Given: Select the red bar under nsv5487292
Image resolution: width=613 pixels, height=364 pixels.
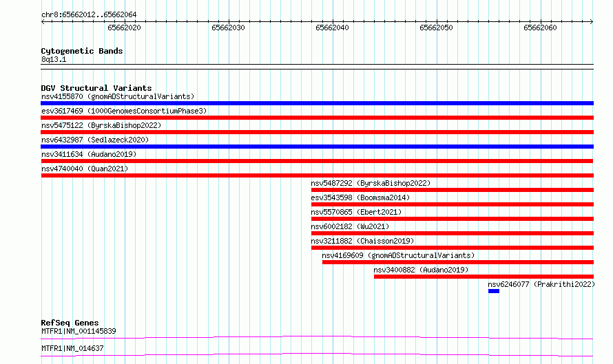Looking at the screenshot, I should pyautogui.click(x=453, y=190).
